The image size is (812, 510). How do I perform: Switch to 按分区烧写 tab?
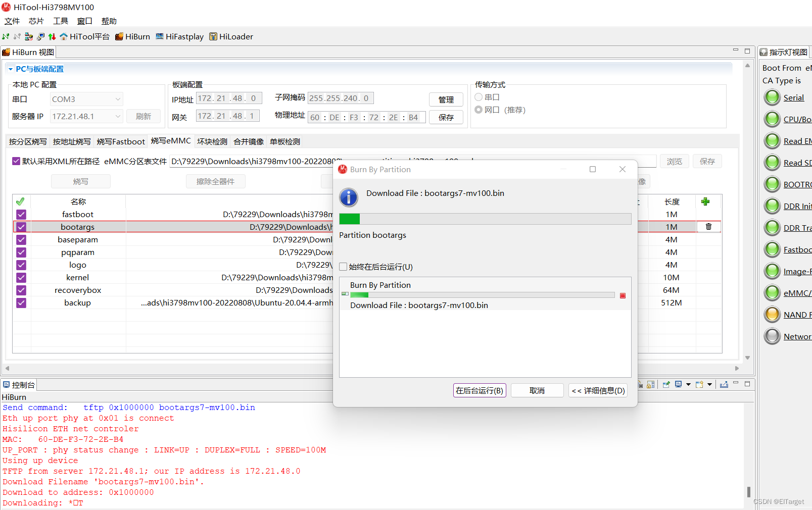point(28,141)
